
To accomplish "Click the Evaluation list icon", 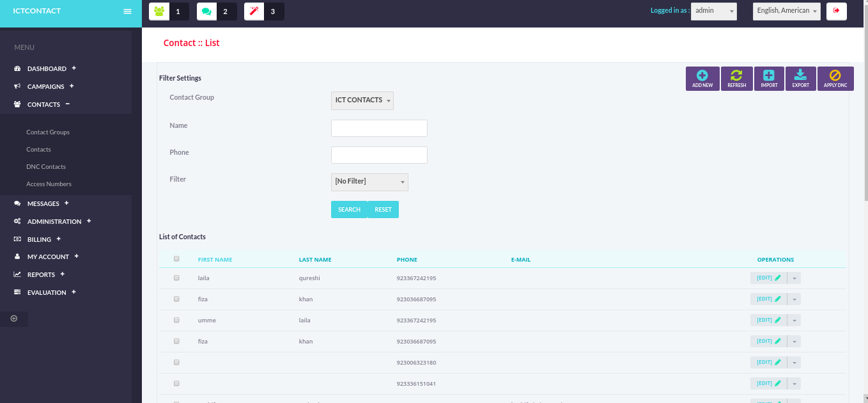I will pos(17,292).
